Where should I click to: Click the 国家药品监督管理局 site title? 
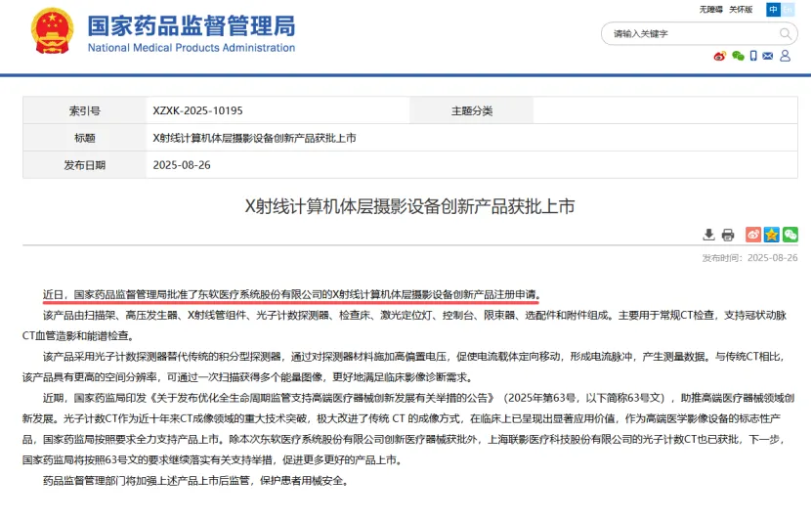pyautogui.click(x=191, y=25)
